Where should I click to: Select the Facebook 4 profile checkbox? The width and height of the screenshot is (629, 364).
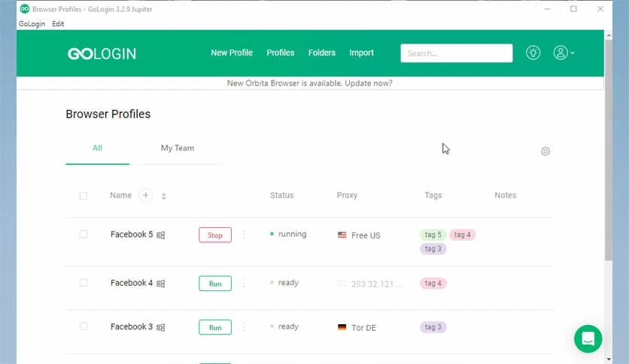click(x=84, y=283)
